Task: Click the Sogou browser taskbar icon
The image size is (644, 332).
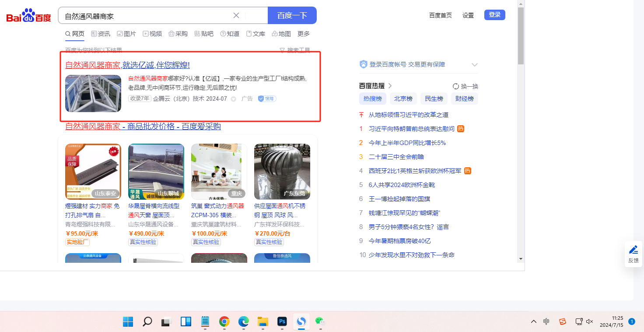Action: 301,322
